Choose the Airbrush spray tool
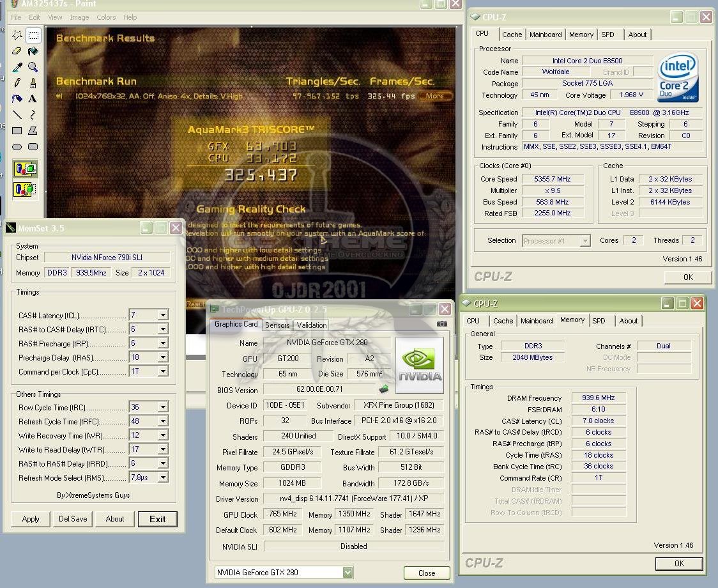The width and height of the screenshot is (718, 588). coord(17,99)
